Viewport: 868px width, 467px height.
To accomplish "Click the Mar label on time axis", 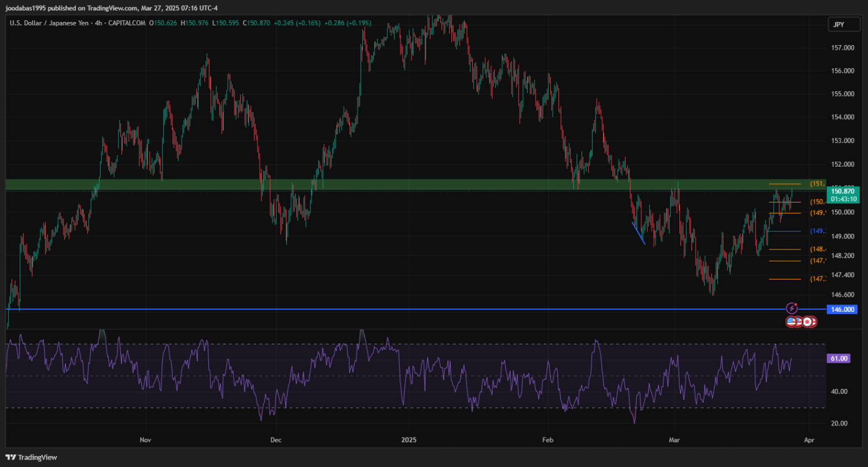I will point(675,440).
